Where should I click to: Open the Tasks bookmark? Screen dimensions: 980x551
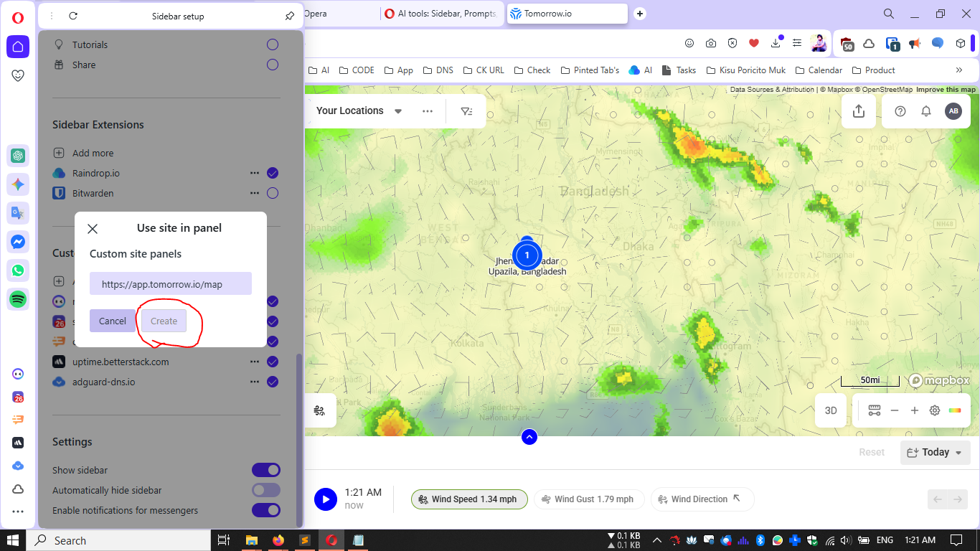tap(679, 70)
